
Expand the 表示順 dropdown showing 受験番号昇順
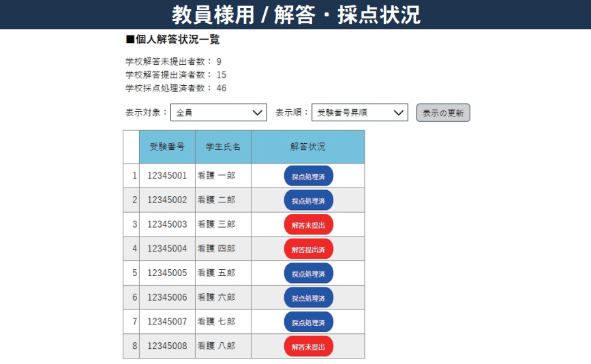(x=359, y=112)
